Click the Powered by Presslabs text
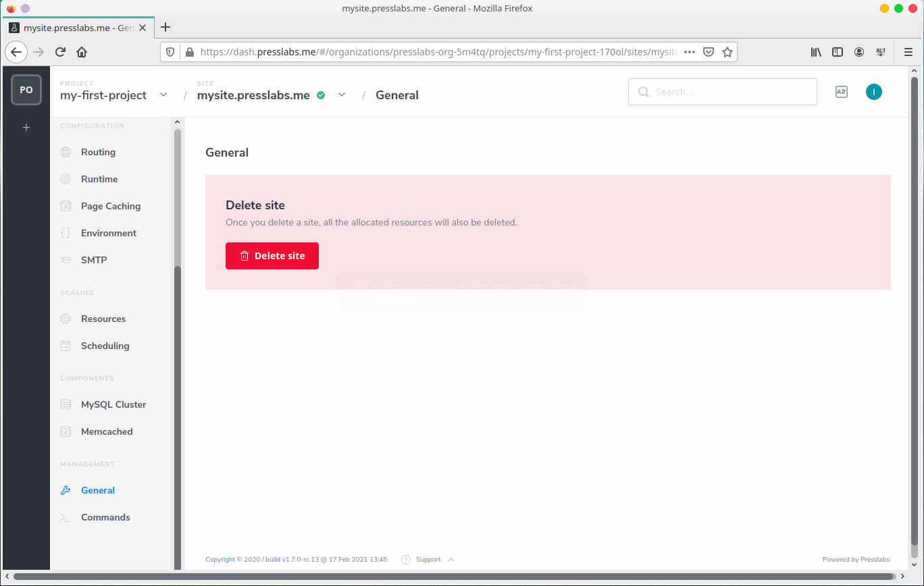This screenshot has width=924, height=586. point(856,560)
